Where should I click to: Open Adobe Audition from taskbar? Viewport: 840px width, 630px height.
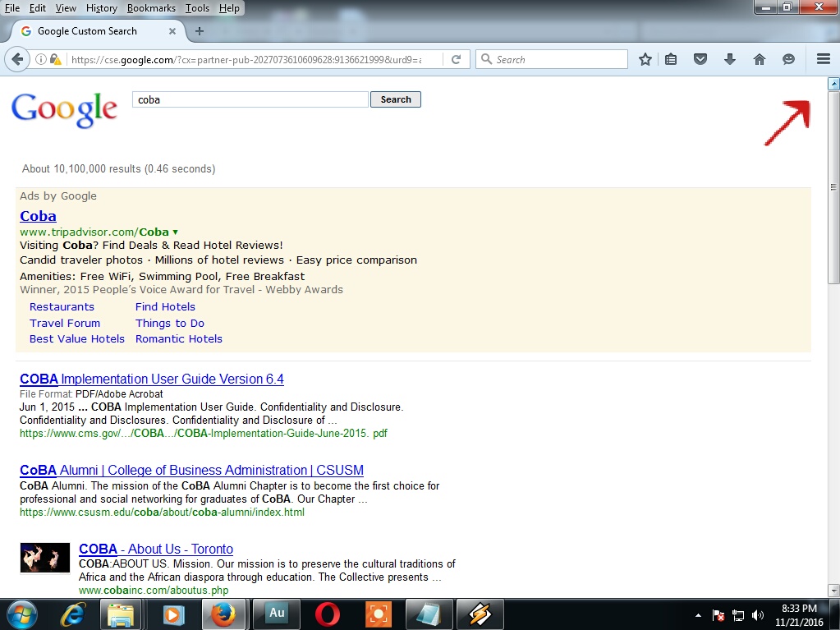[277, 614]
